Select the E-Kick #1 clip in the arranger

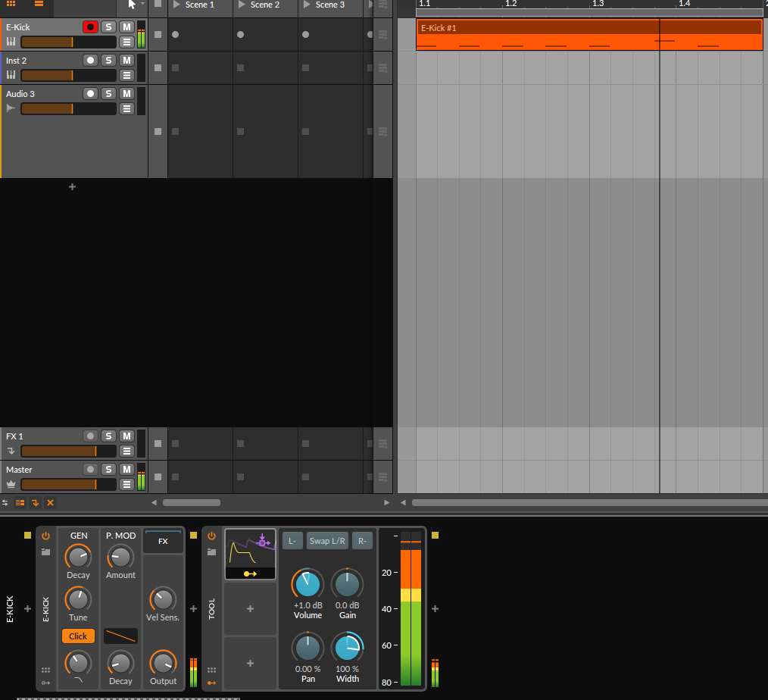(589, 34)
